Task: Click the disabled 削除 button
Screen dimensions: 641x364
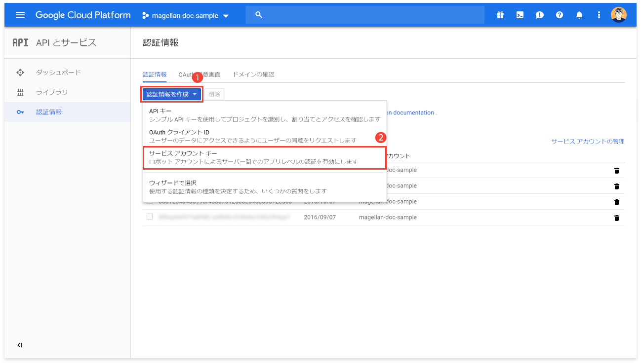Action: pyautogui.click(x=214, y=94)
